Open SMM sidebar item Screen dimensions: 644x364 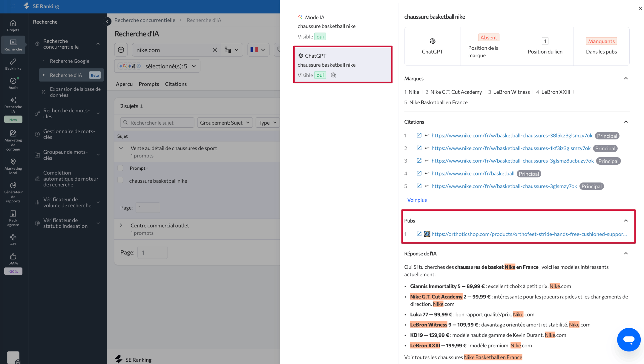[13, 259]
